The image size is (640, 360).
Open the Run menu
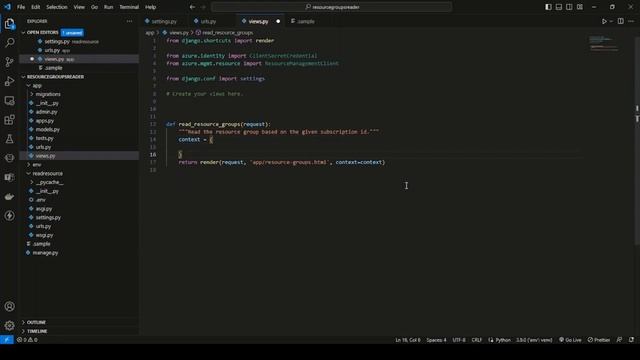pyautogui.click(x=108, y=7)
